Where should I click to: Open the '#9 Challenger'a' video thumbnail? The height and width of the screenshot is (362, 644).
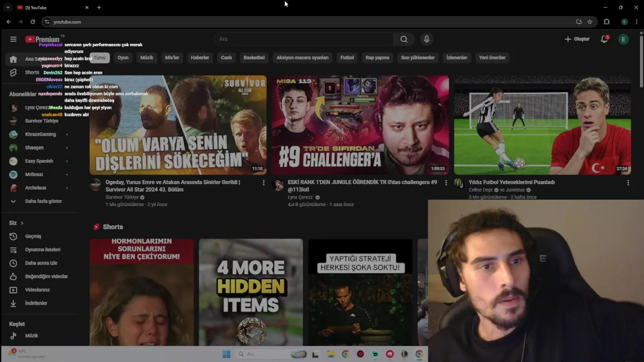tap(360, 125)
